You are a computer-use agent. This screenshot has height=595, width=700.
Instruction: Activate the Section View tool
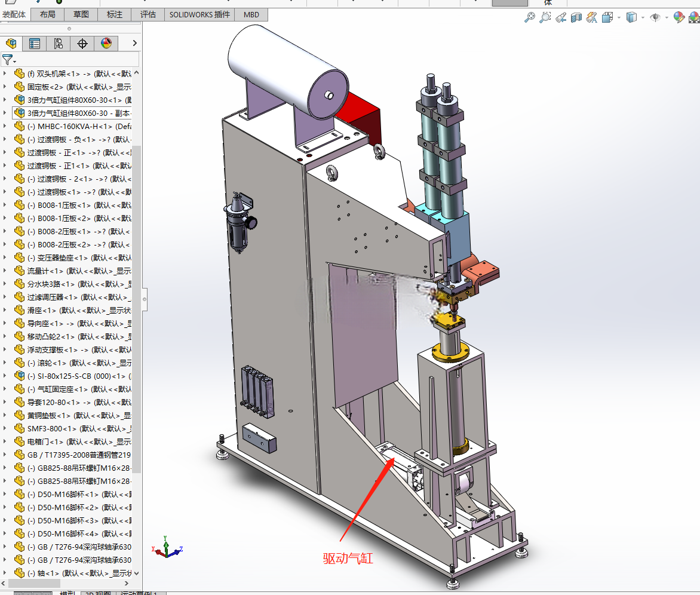coord(576,17)
